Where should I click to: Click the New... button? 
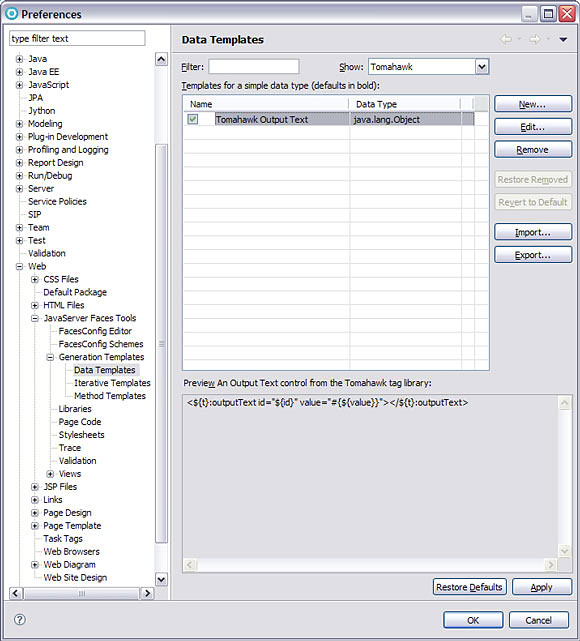click(x=533, y=104)
